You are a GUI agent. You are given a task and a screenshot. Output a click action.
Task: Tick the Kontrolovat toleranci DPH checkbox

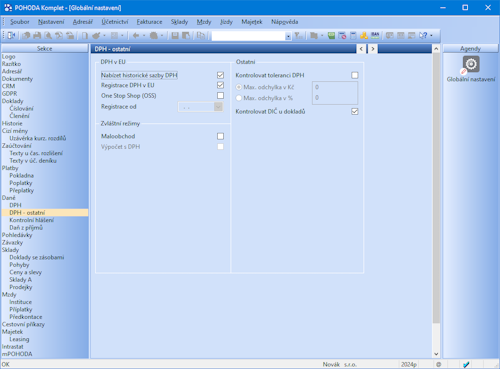coord(355,75)
